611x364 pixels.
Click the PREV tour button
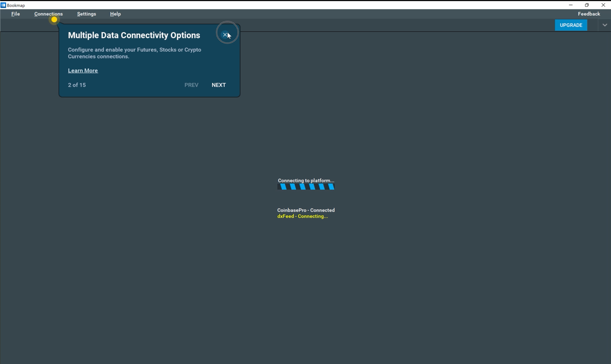[x=191, y=85]
